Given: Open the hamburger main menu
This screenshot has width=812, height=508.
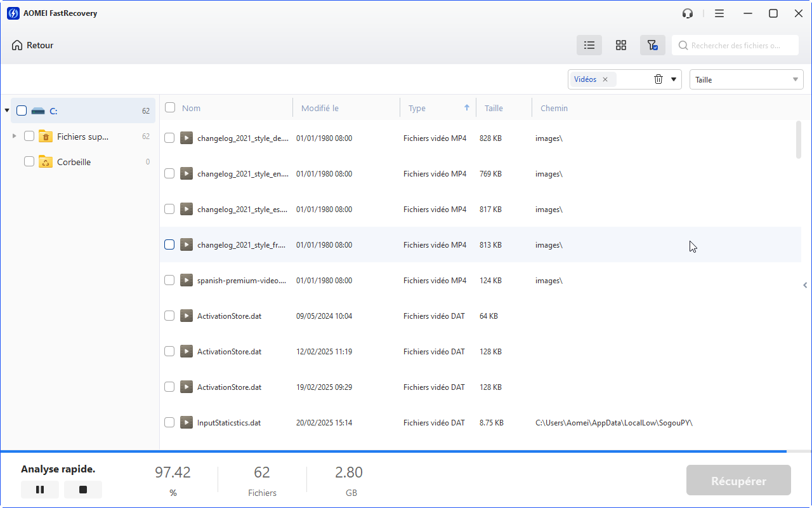Looking at the screenshot, I should 719,13.
